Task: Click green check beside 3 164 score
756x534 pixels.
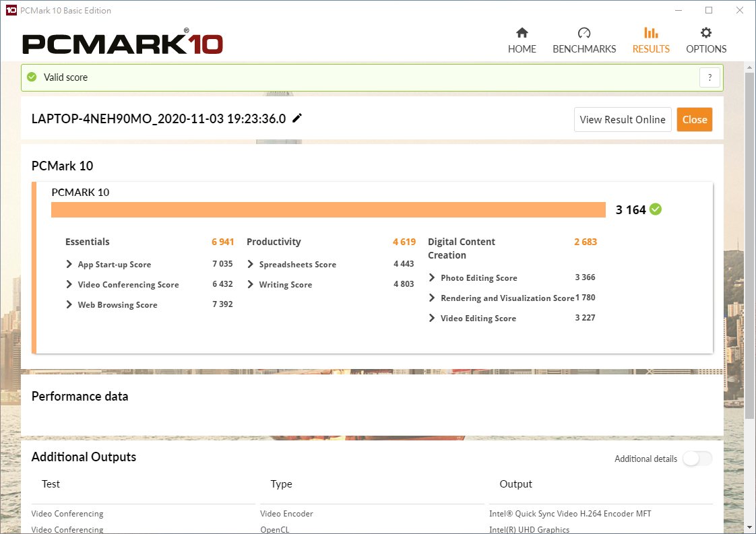Action: (x=656, y=209)
